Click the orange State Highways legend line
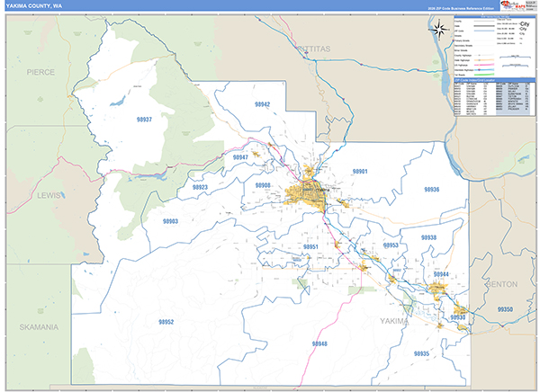 click(484, 60)
